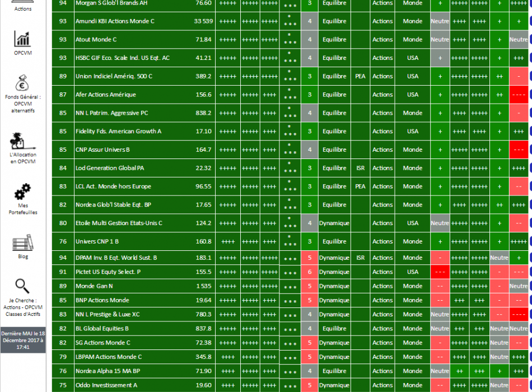Image resolution: width=532 pixels, height=392 pixels.
Task: Click Dynamique profile in Etoile Multi Gestion row
Action: [x=334, y=223]
